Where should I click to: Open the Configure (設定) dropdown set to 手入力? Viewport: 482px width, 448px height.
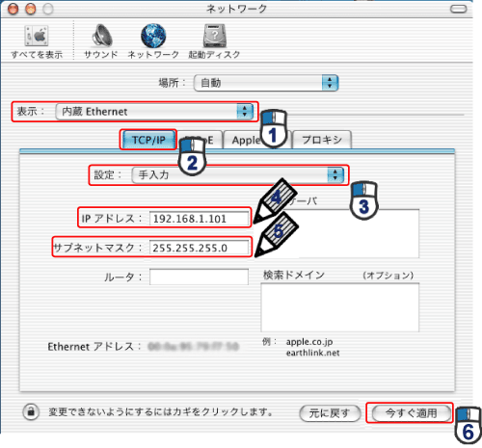coord(238,175)
